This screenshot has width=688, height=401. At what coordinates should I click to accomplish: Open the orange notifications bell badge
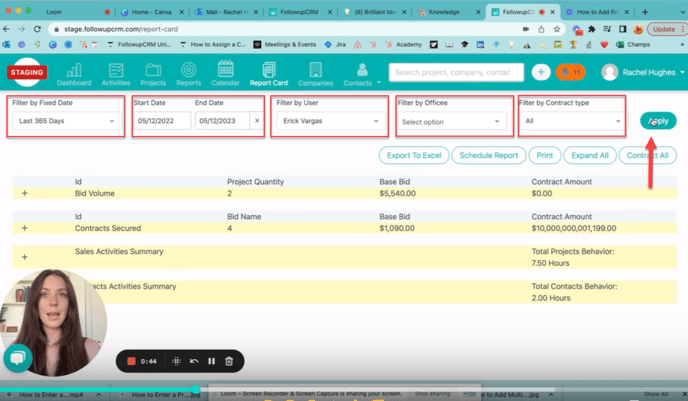click(571, 72)
